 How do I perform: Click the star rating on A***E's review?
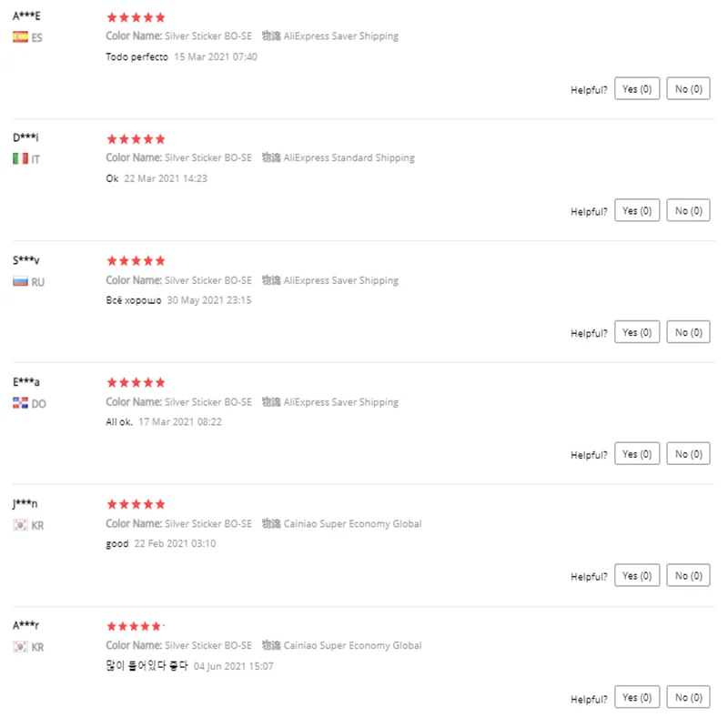tap(136, 17)
